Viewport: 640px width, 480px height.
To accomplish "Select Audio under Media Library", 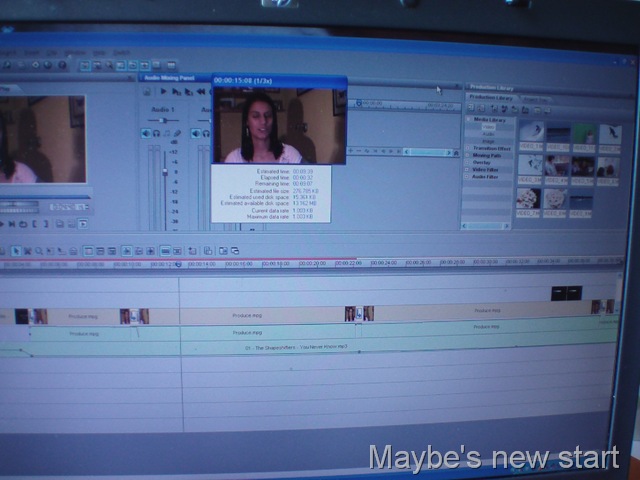I will coord(489,134).
